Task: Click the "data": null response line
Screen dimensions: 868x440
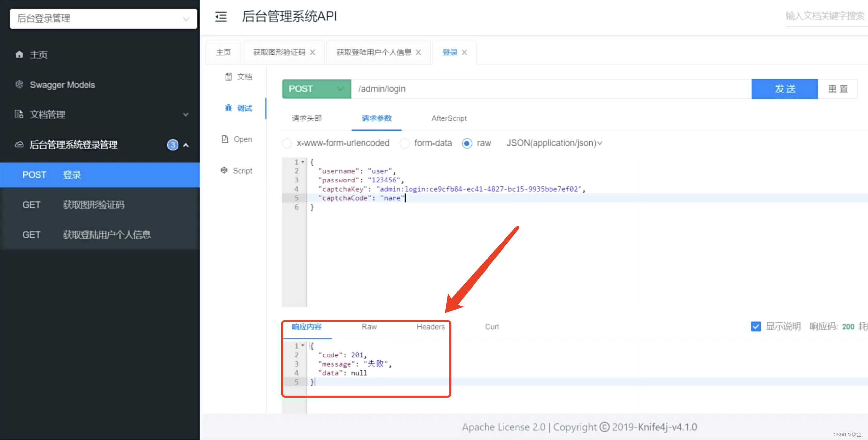Action: click(343, 373)
